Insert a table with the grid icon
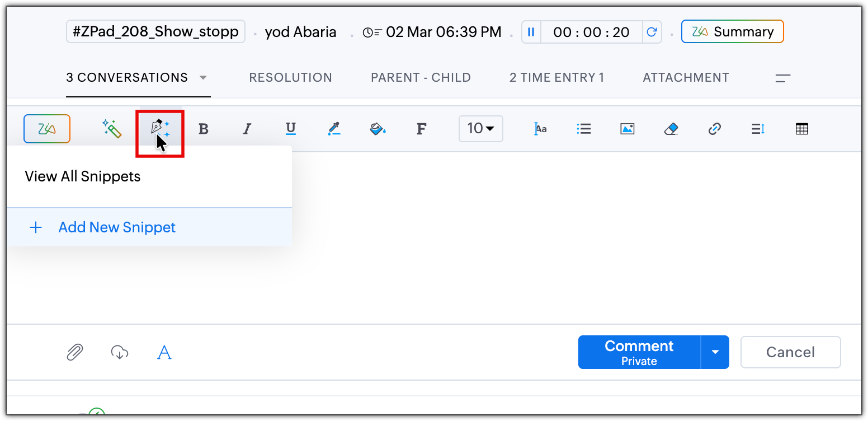Image resolution: width=868 pixels, height=421 pixels. 801,129
